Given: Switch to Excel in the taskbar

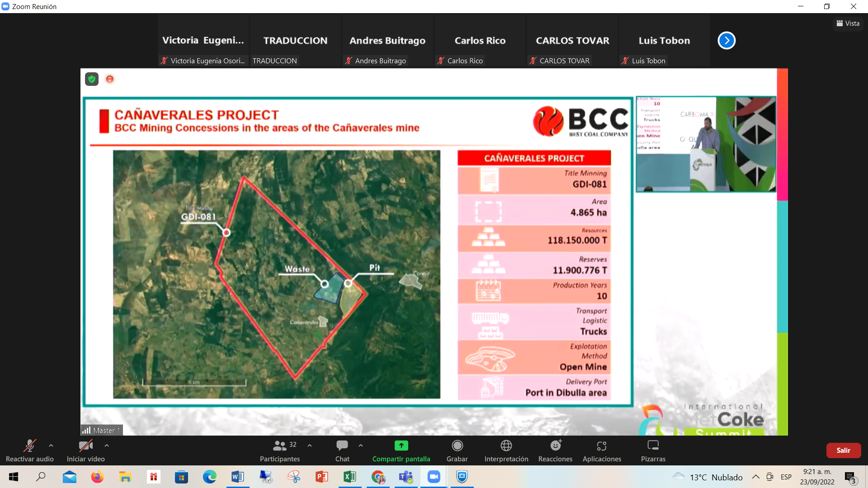Looking at the screenshot, I should pos(349,477).
